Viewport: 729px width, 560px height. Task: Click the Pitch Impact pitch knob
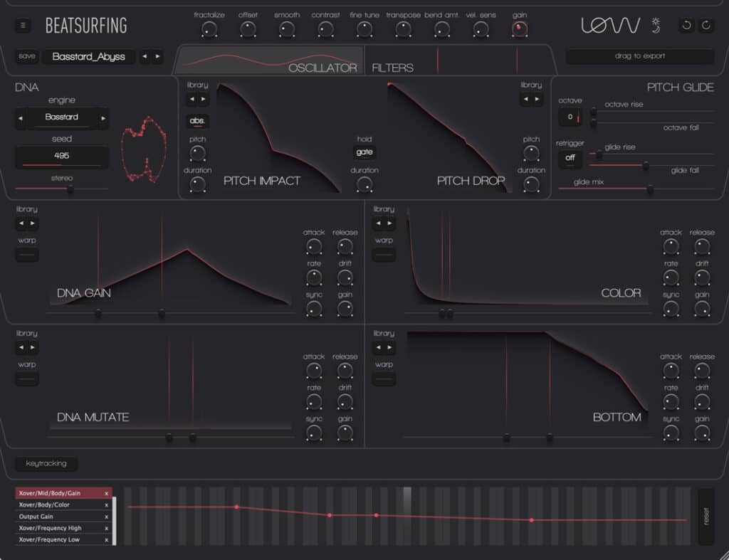198,153
